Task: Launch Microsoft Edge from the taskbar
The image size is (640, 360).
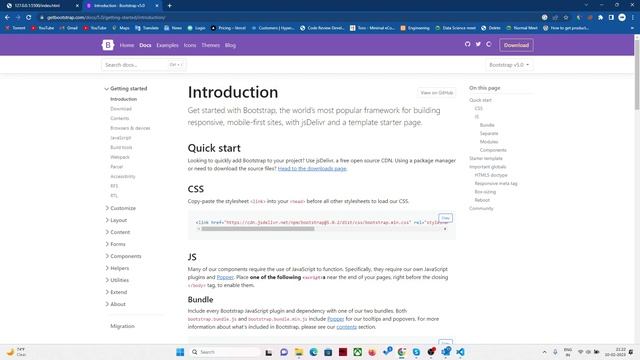Action: pos(313,352)
